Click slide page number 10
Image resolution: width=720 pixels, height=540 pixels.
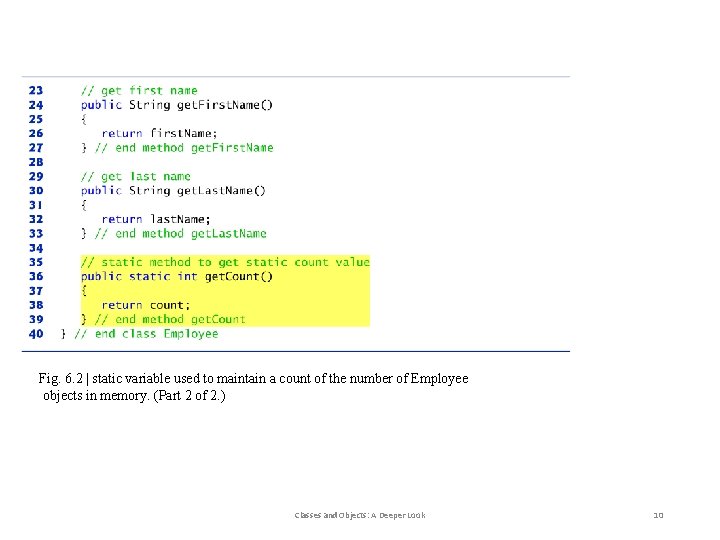[658, 515]
